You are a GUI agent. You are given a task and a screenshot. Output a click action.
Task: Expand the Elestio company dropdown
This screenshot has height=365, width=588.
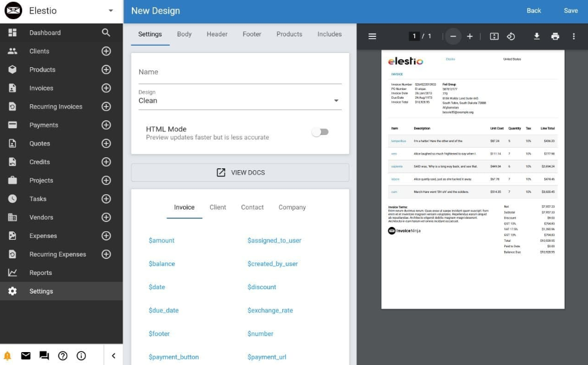tap(110, 11)
